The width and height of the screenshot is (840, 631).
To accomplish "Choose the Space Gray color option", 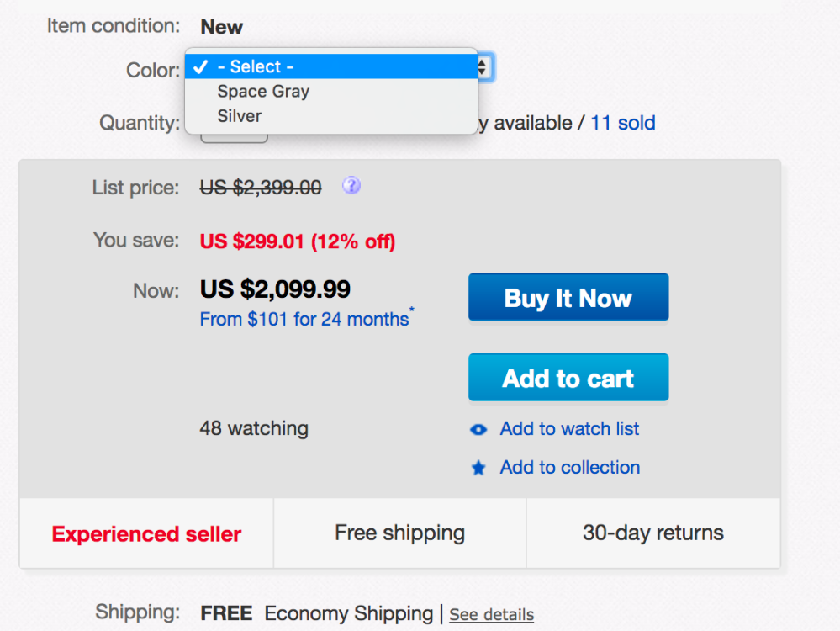I will coord(263,92).
